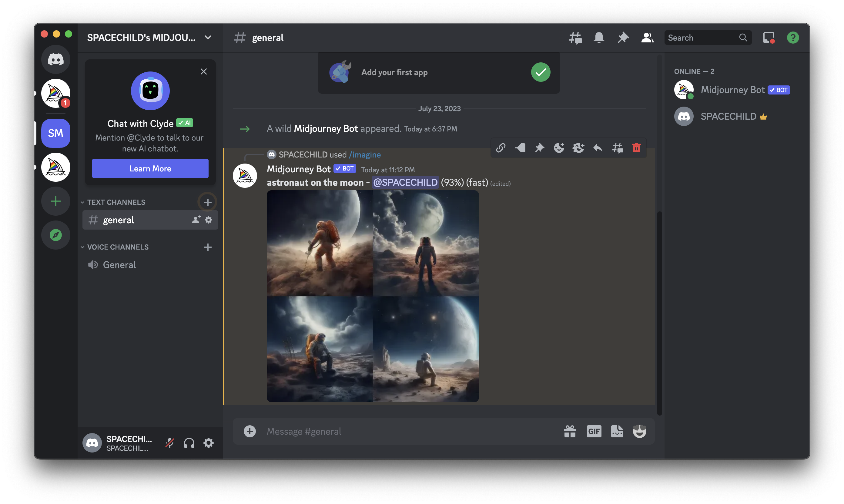Open Pinned Messages in channel header
The height and width of the screenshot is (504, 844).
coord(623,38)
